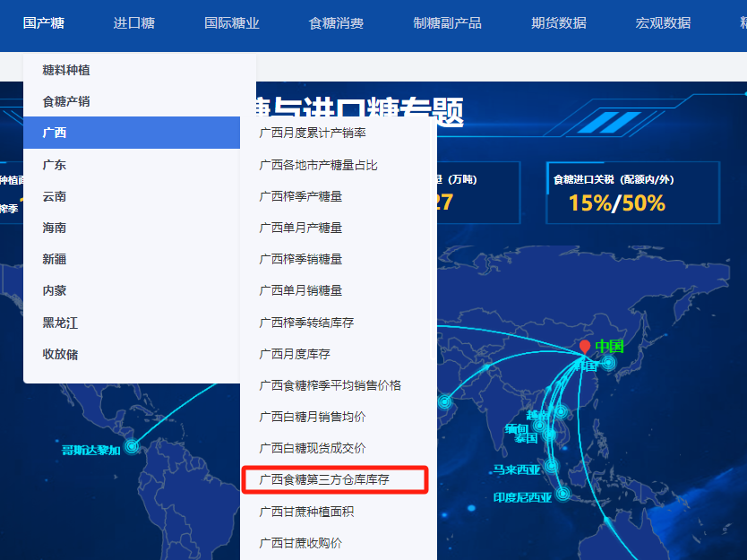Select 云南 in the province list
This screenshot has width=747, height=560.
coord(55,196)
